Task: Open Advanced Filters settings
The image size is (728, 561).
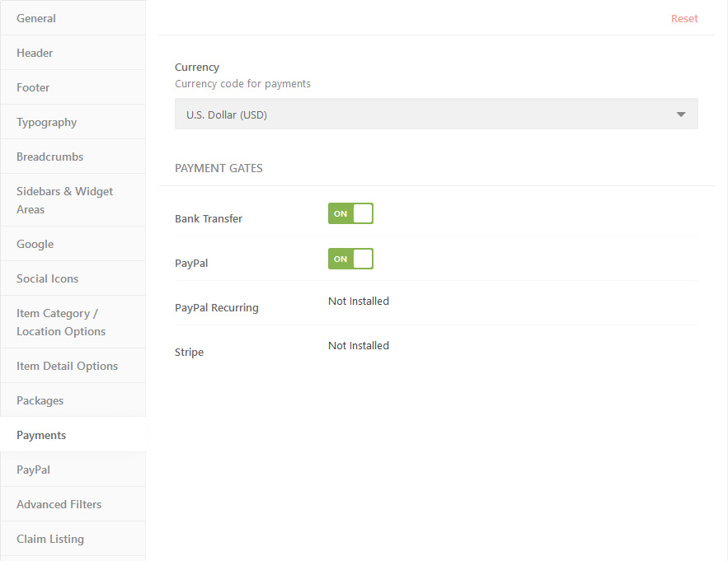Action: pos(73,504)
